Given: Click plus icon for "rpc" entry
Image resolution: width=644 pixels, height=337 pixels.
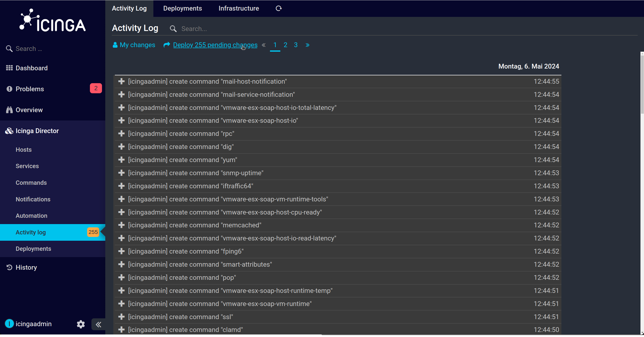Looking at the screenshot, I should click(x=121, y=134).
